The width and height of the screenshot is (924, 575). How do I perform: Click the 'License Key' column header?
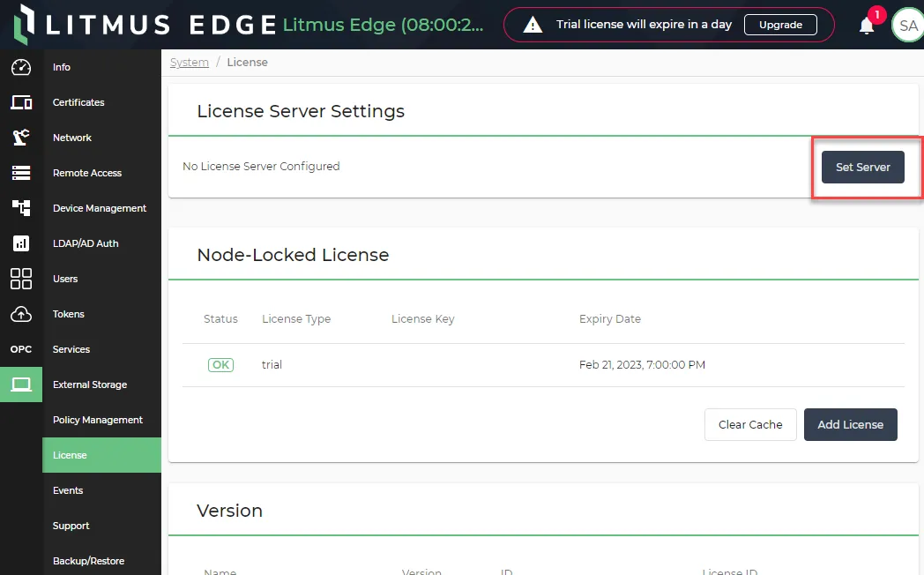(422, 318)
